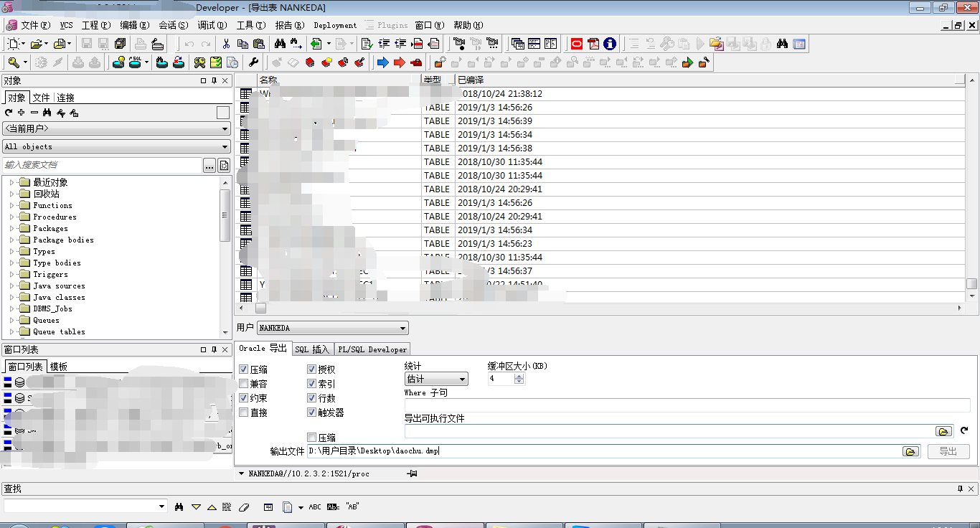This screenshot has width=980, height=528.
Task: Open the 工具 menu
Action: (x=250, y=25)
